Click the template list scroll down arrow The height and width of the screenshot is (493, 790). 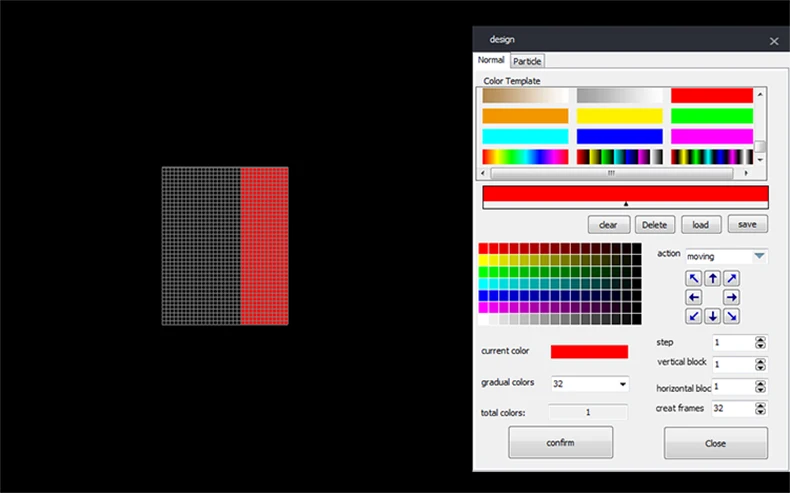tap(760, 160)
